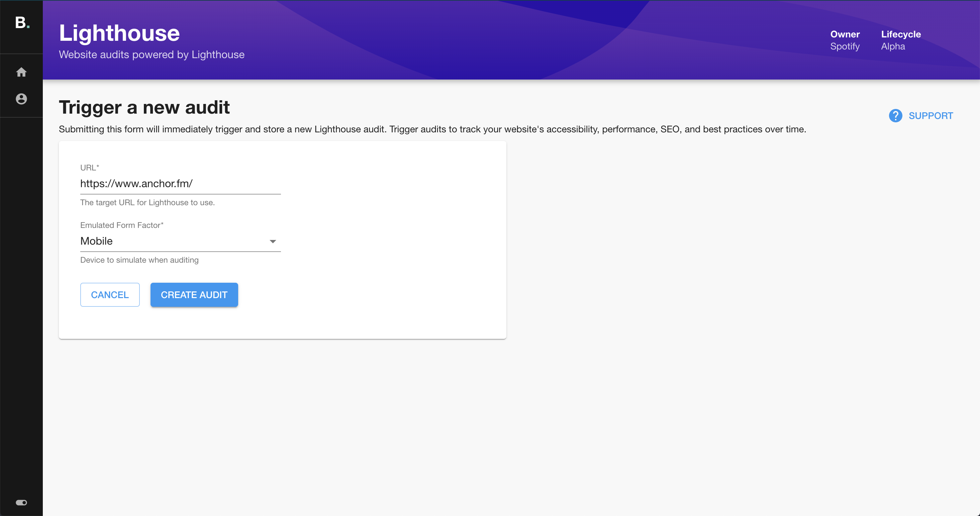This screenshot has height=516, width=980.
Task: Expand the Emulated Form Factor dropdown
Action: coord(274,241)
